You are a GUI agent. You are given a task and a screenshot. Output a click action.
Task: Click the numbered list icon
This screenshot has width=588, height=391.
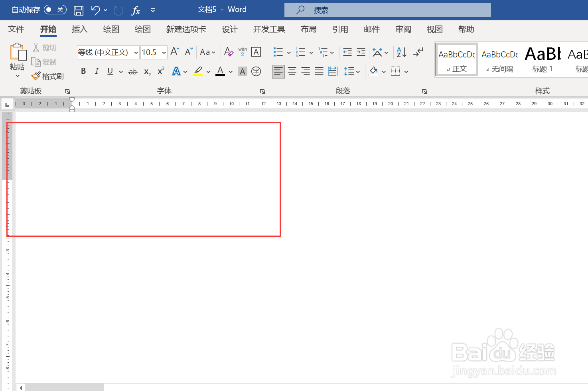point(300,52)
